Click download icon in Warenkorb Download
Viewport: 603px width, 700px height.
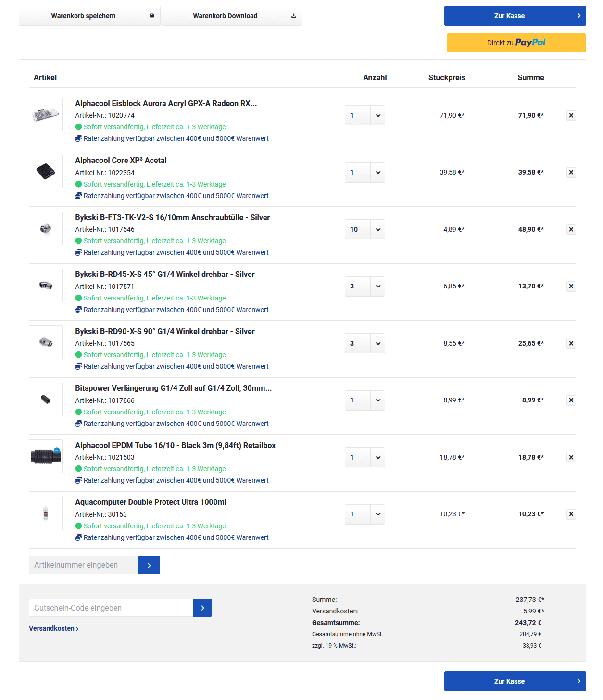click(294, 16)
